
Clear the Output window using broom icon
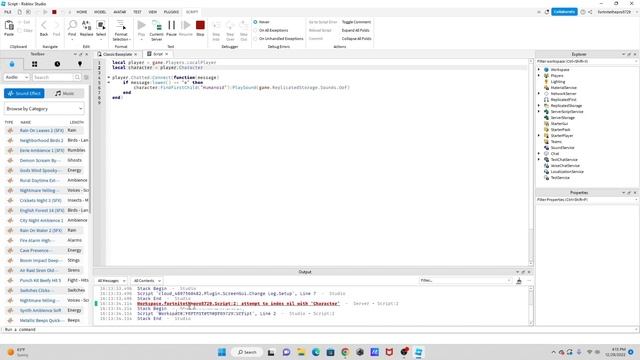coord(519,281)
